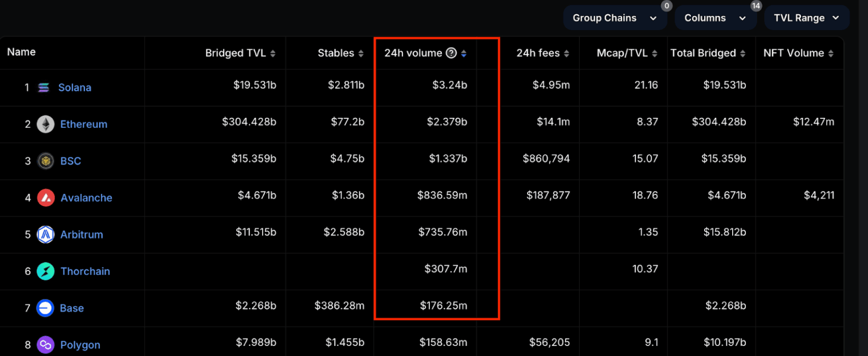This screenshot has width=868, height=356.
Task: Open the Group Chains dropdown
Action: [x=614, y=18]
